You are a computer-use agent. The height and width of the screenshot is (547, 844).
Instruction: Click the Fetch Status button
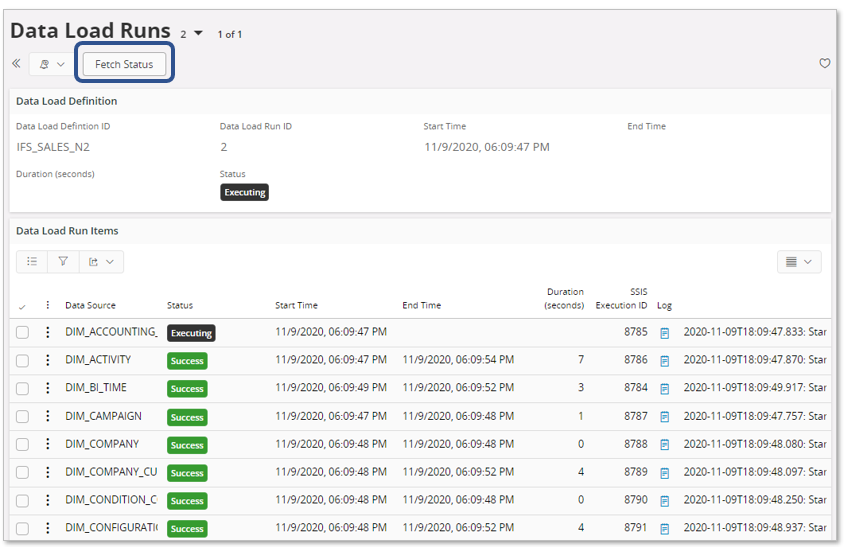click(124, 64)
